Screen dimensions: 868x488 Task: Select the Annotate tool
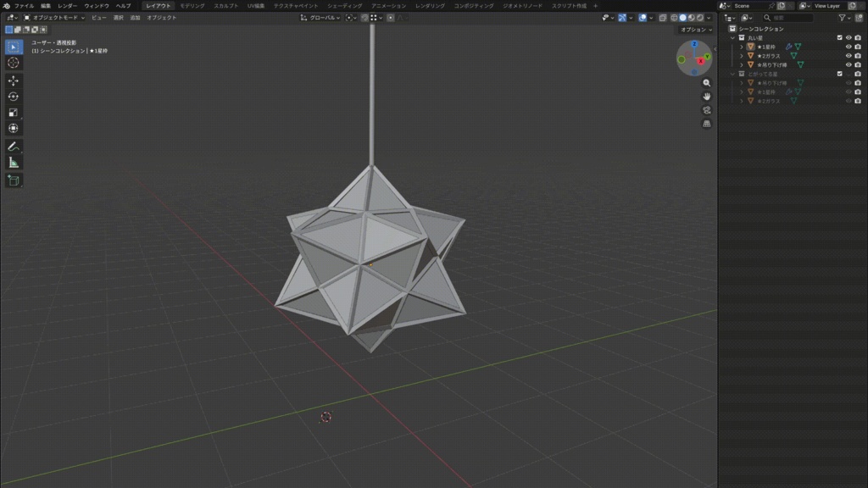coord(14,147)
